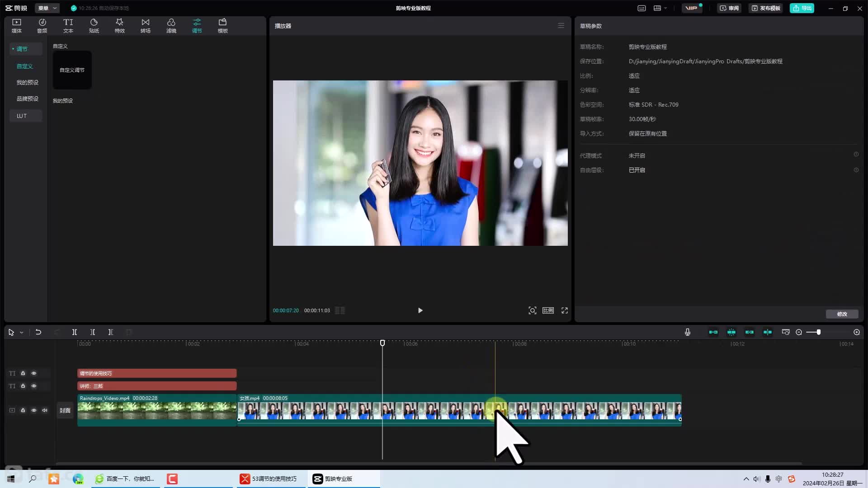Screen dimensions: 868x488
Task: Click the capture-frame focus icon in player
Action: click(x=533, y=310)
